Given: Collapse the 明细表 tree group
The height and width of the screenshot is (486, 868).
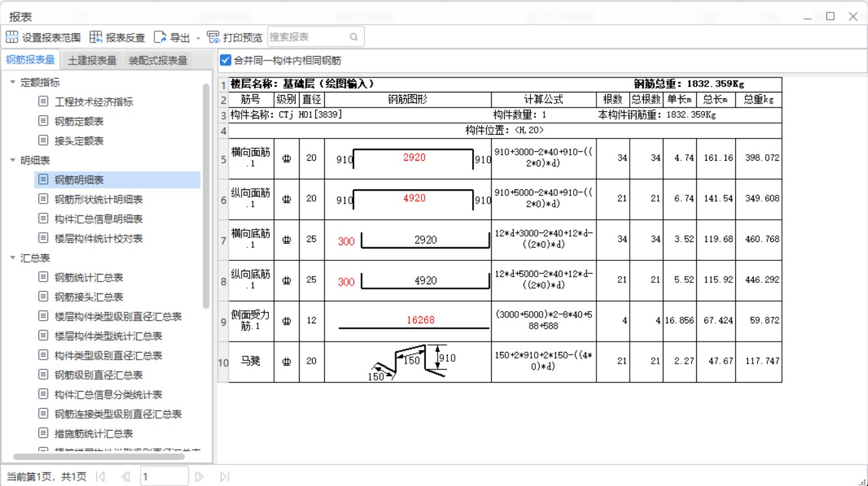Looking at the screenshot, I should (x=12, y=160).
